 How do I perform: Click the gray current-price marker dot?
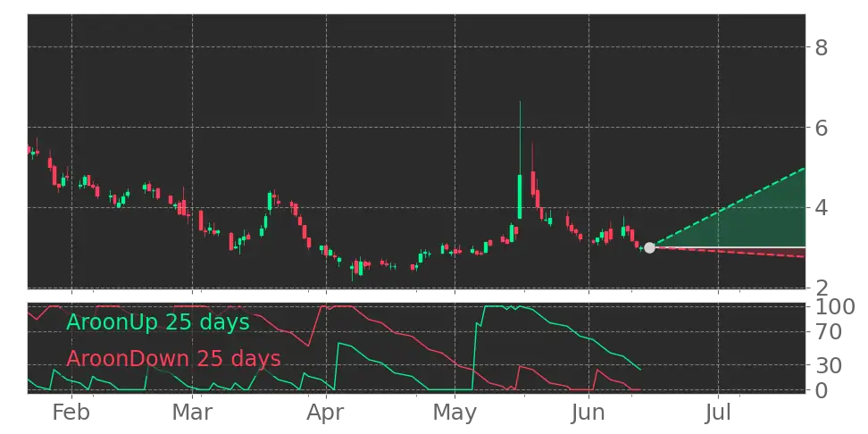(x=649, y=247)
